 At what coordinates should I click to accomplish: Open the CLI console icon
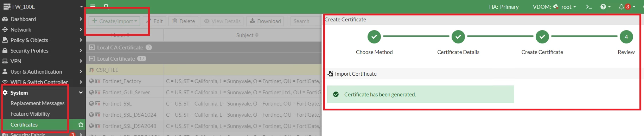coord(589,7)
